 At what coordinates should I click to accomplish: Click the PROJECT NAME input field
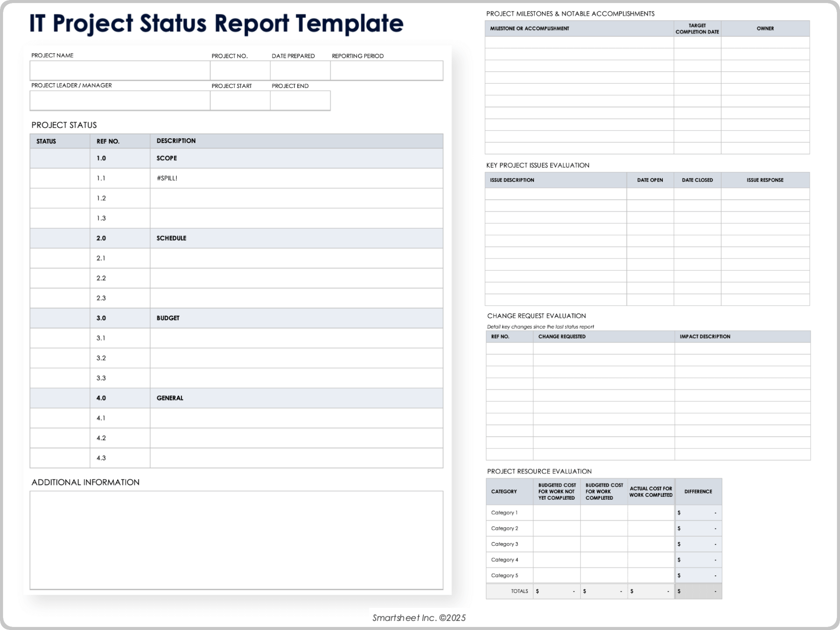pyautogui.click(x=119, y=70)
